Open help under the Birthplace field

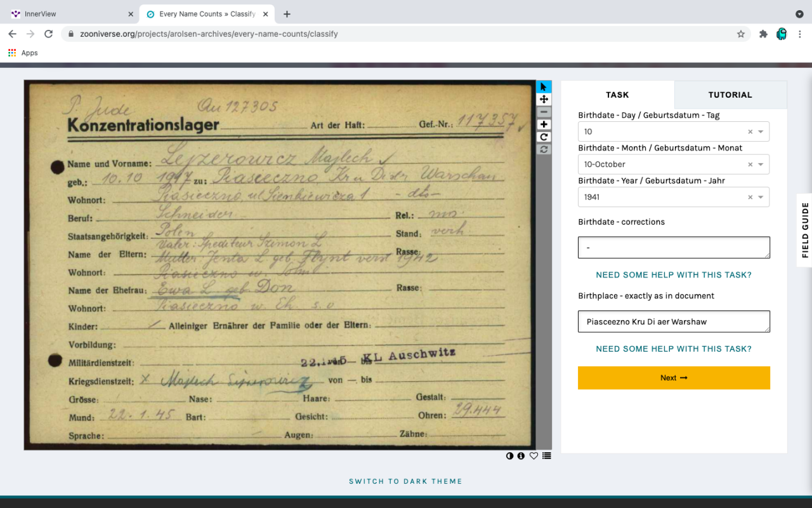pos(674,349)
